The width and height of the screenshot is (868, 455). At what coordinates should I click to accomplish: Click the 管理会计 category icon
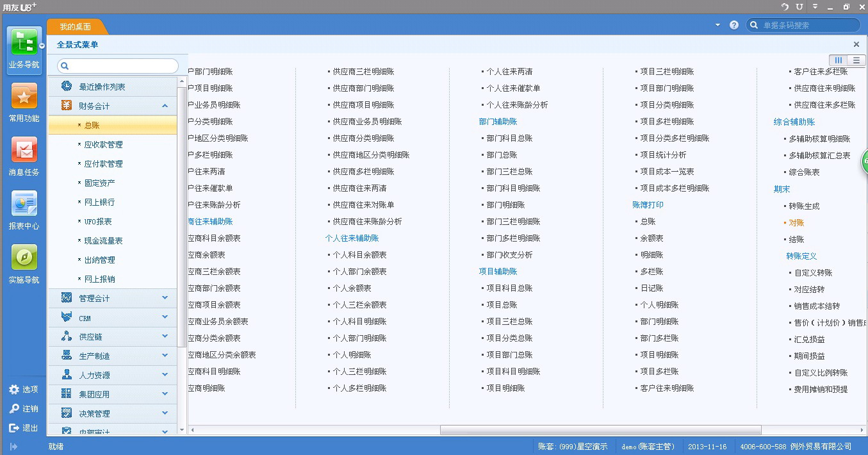67,298
